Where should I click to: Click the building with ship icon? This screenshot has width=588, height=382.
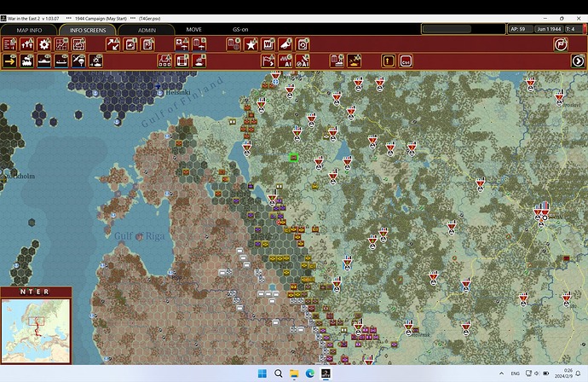coord(337,61)
